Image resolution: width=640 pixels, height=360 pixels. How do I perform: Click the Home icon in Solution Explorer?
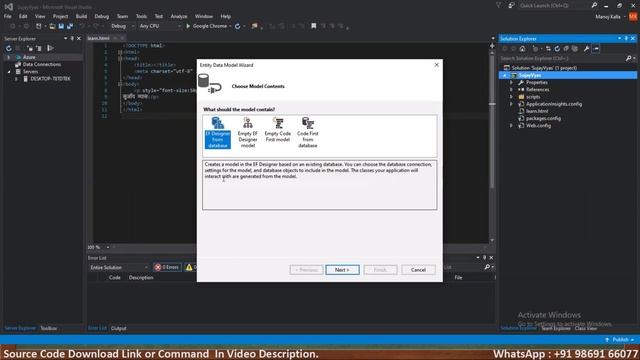coord(522,49)
